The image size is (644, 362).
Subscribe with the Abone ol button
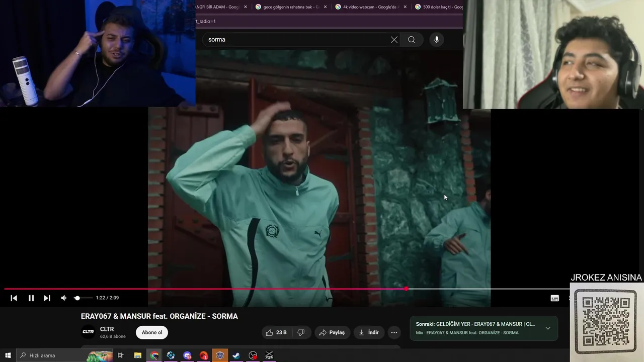[152, 332]
